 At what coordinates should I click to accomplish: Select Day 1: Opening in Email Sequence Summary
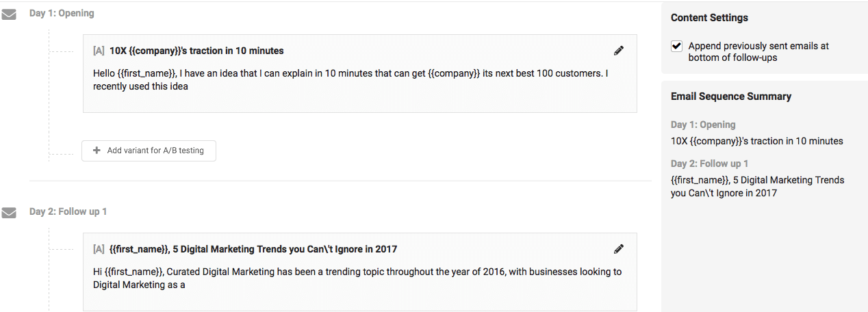tap(703, 125)
